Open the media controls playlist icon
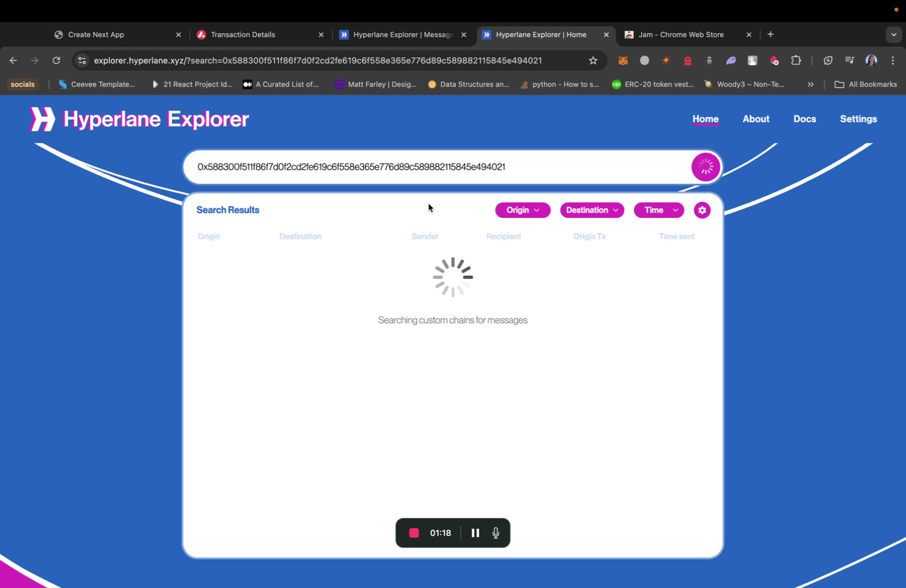 point(850,60)
